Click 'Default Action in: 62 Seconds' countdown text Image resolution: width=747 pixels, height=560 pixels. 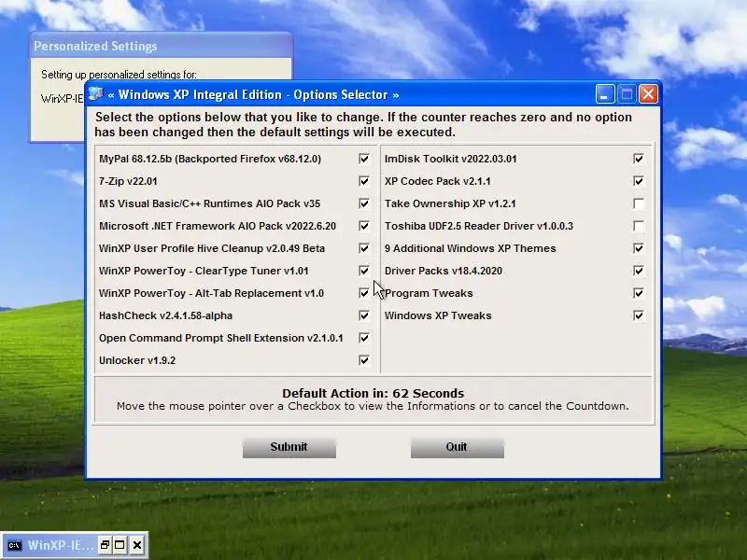pyautogui.click(x=373, y=393)
